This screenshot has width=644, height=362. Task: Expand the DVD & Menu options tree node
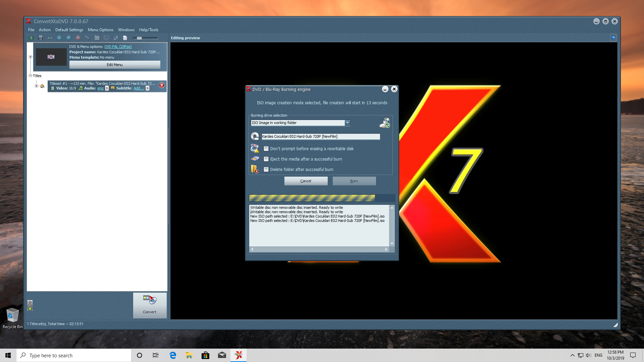tap(30, 57)
